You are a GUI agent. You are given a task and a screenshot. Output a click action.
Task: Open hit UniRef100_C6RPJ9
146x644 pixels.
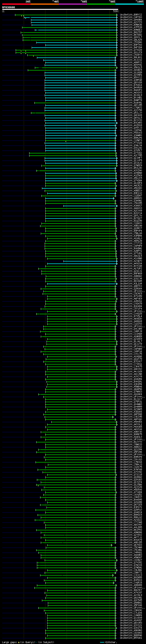tap(131, 331)
